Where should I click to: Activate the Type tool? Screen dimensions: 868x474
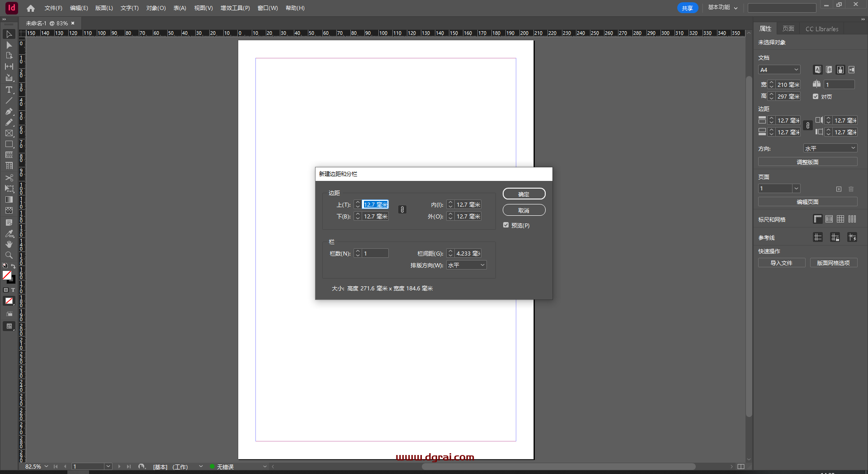[x=9, y=90]
